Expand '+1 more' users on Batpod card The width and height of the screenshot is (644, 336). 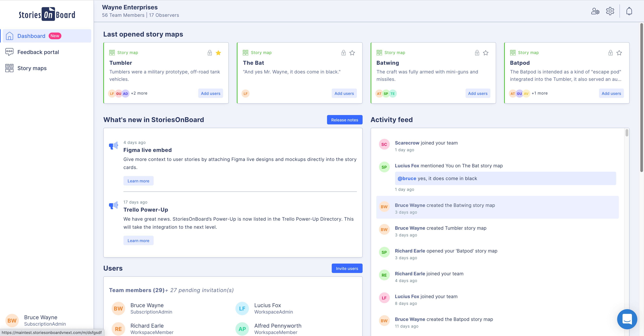[x=540, y=93]
